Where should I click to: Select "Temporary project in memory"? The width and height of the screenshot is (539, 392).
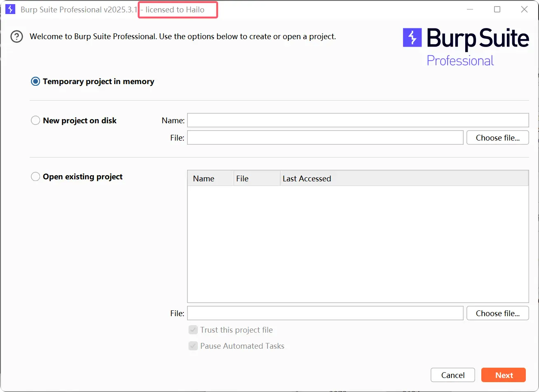pos(35,81)
